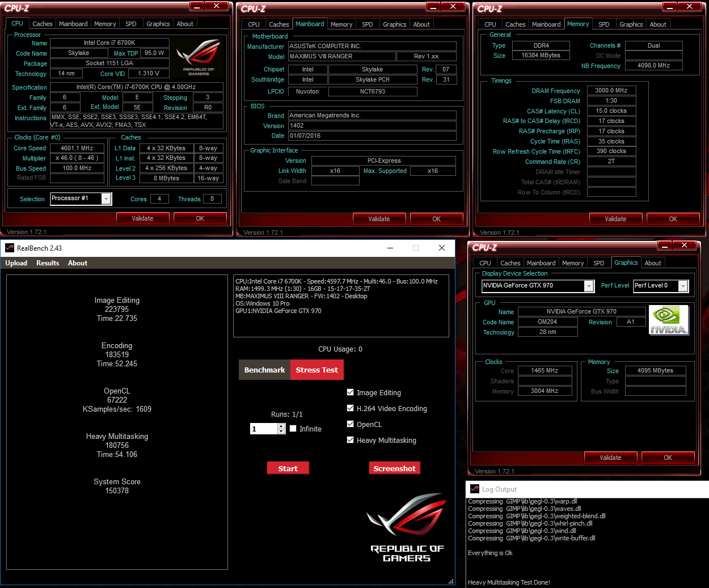
Task: Click the Core Speed 4601.1 MHz value
Action: click(x=77, y=148)
